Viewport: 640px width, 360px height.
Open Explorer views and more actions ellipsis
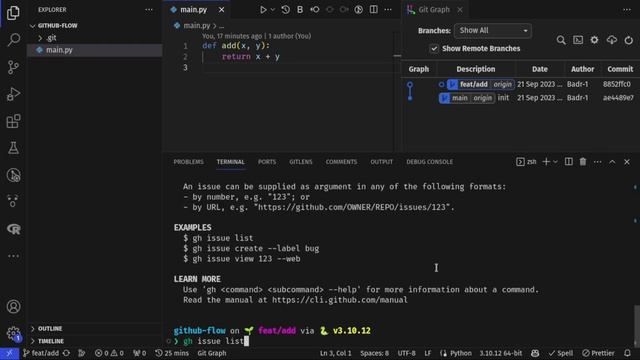tap(149, 9)
